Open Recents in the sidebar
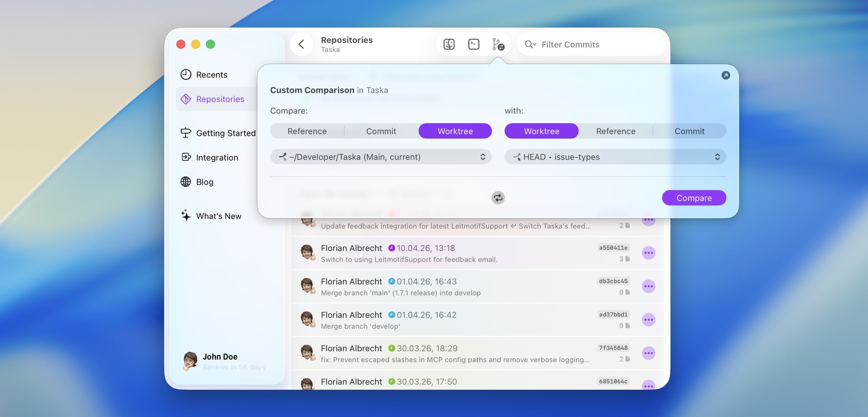 212,75
